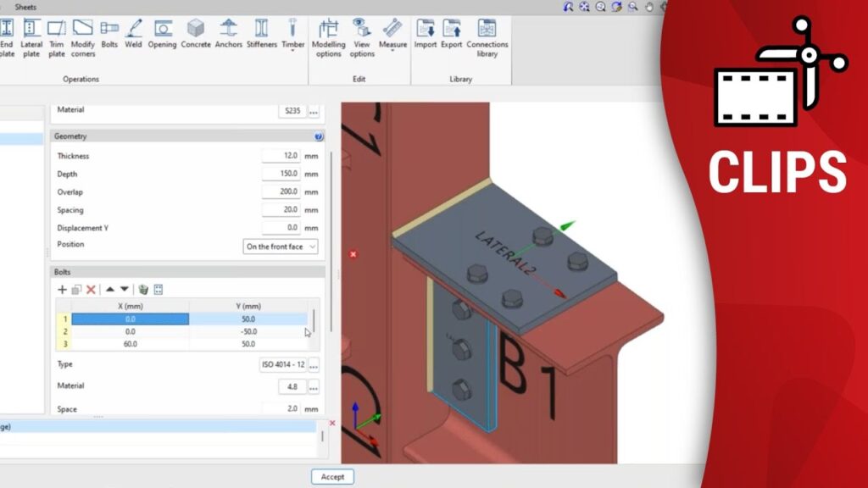Delete the selected bolt row with red X
Screen dimensions: 868x488
click(x=91, y=290)
